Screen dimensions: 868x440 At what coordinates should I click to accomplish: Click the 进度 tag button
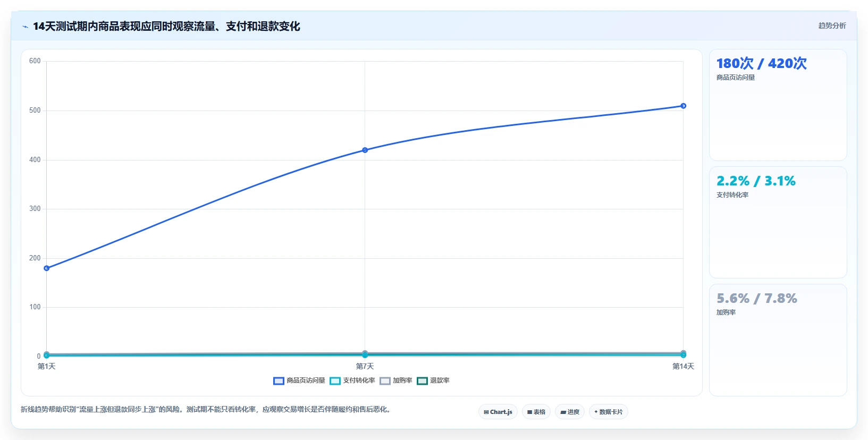(x=570, y=412)
